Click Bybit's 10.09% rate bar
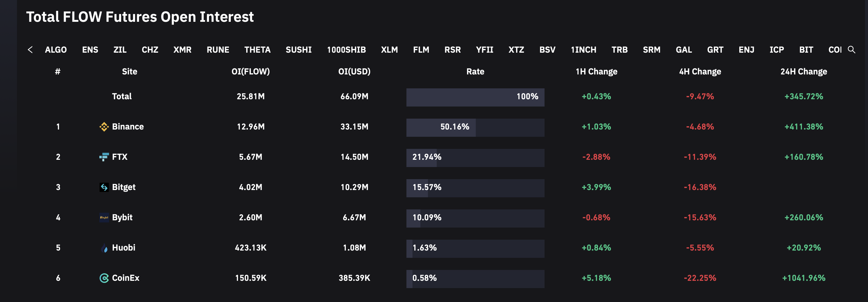 click(475, 218)
